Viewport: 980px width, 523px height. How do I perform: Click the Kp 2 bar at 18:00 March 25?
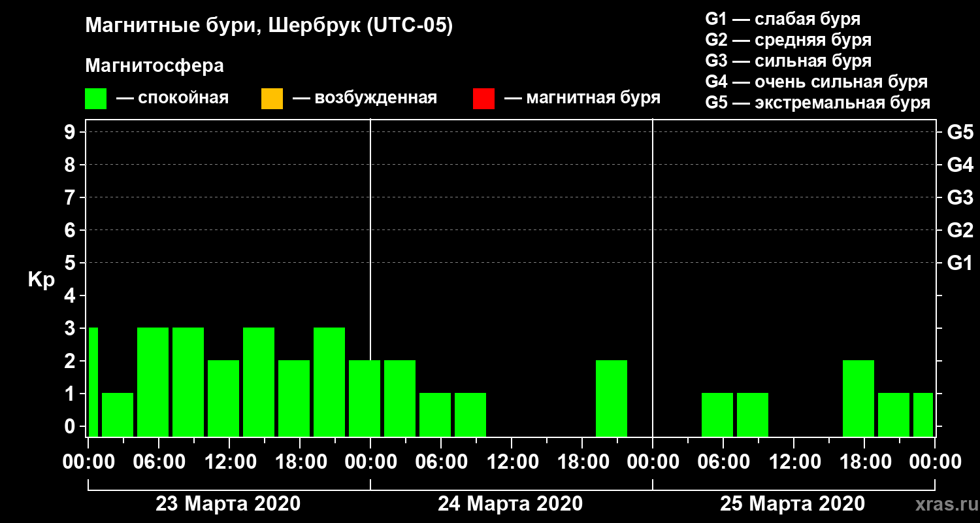pos(858,398)
